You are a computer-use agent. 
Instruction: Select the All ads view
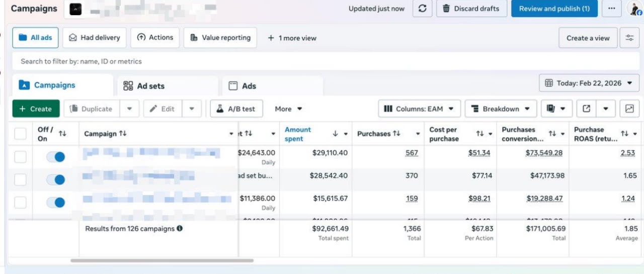[x=35, y=38]
